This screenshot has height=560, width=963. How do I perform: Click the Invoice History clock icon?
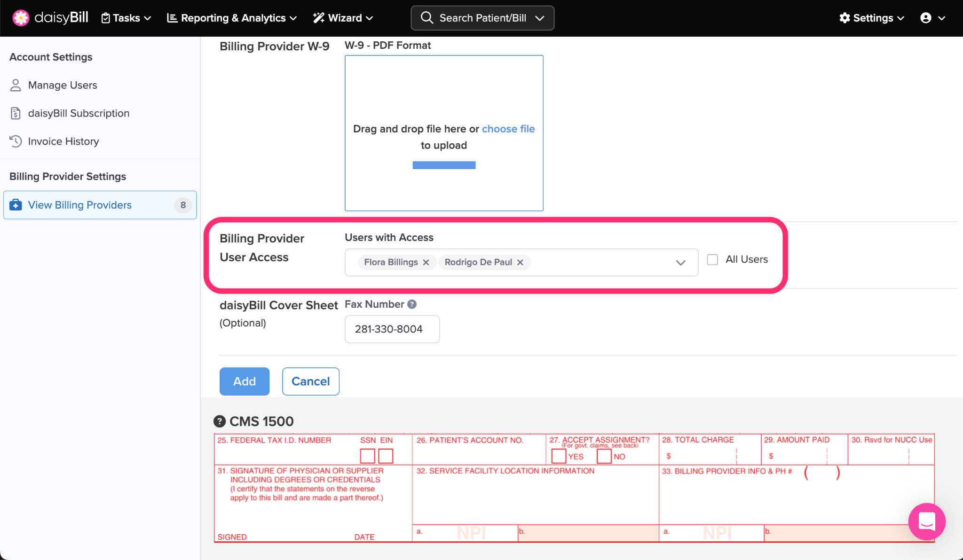[16, 141]
